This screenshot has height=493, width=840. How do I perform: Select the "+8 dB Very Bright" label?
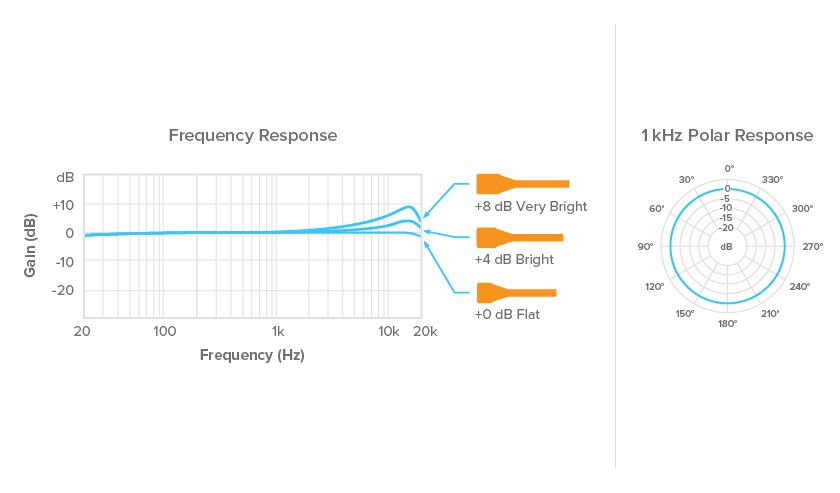pyautogui.click(x=530, y=207)
